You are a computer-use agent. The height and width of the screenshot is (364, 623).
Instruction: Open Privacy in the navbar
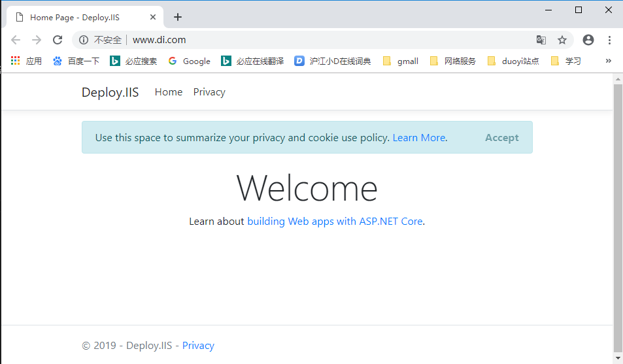click(209, 92)
